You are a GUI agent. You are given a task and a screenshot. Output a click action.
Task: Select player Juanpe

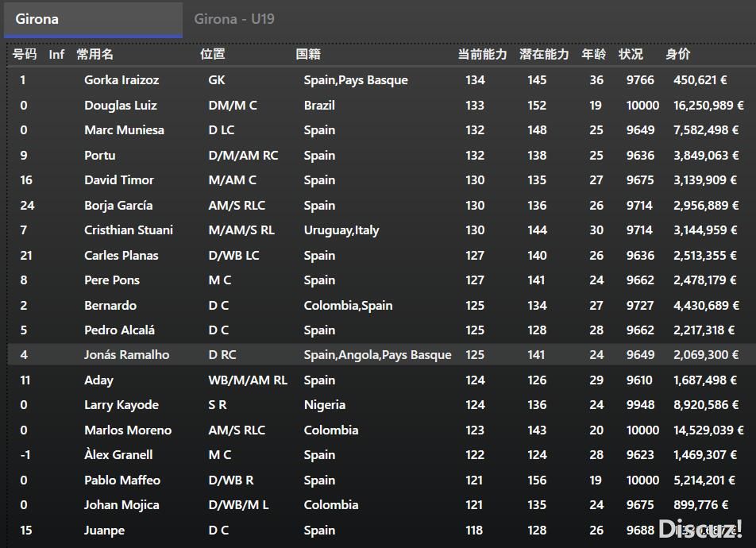[105, 531]
